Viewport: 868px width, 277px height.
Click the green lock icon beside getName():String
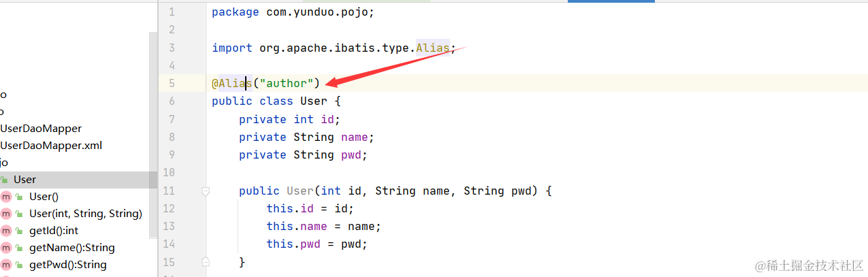click(x=19, y=248)
